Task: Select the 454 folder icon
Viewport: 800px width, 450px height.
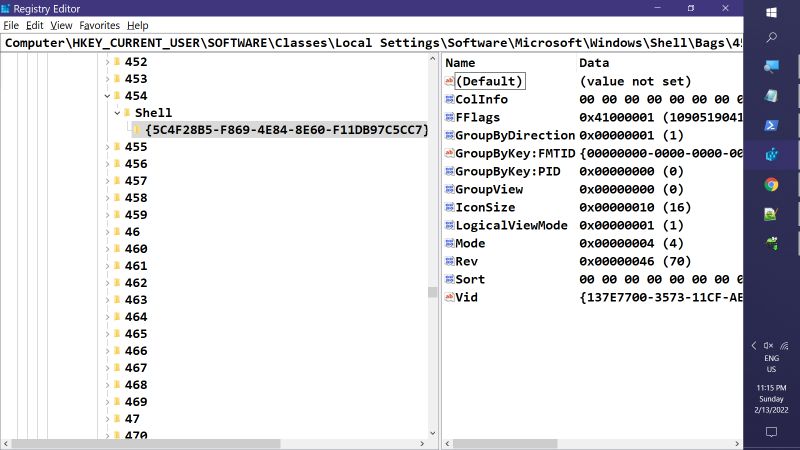Action: pyautogui.click(x=117, y=95)
